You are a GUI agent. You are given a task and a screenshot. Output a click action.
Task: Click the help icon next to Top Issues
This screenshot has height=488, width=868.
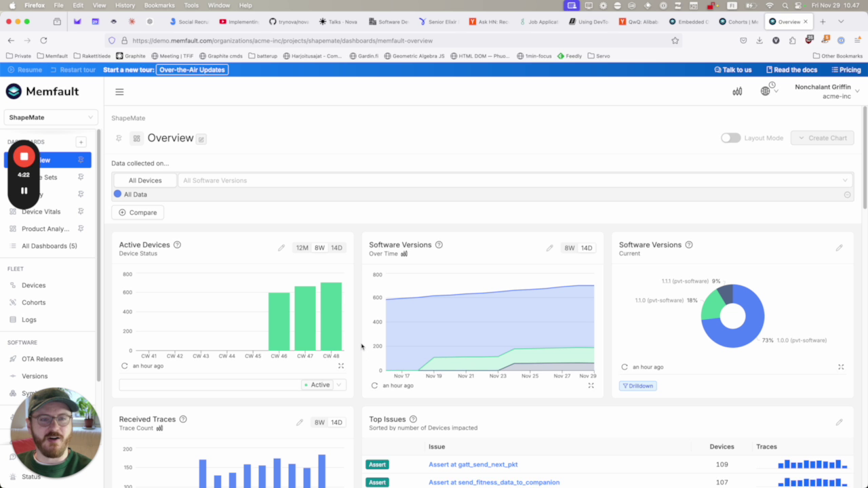(x=413, y=420)
